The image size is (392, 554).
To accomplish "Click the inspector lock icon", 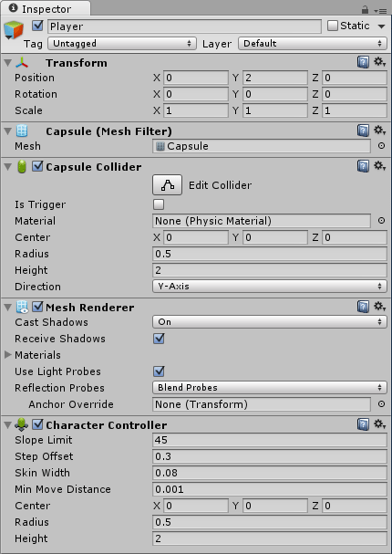I will click(366, 9).
